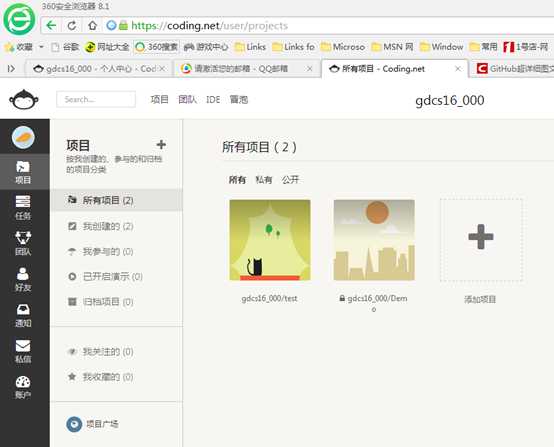Open 任务 tasks in dark sidebar
Viewport: 554px width, 447px height.
tap(23, 207)
